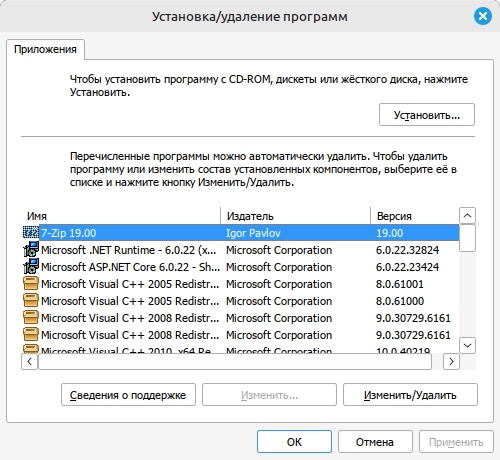This screenshot has width=500, height=460.
Task: Click the horizontal scrollbar right arrow
Action: tap(451, 361)
